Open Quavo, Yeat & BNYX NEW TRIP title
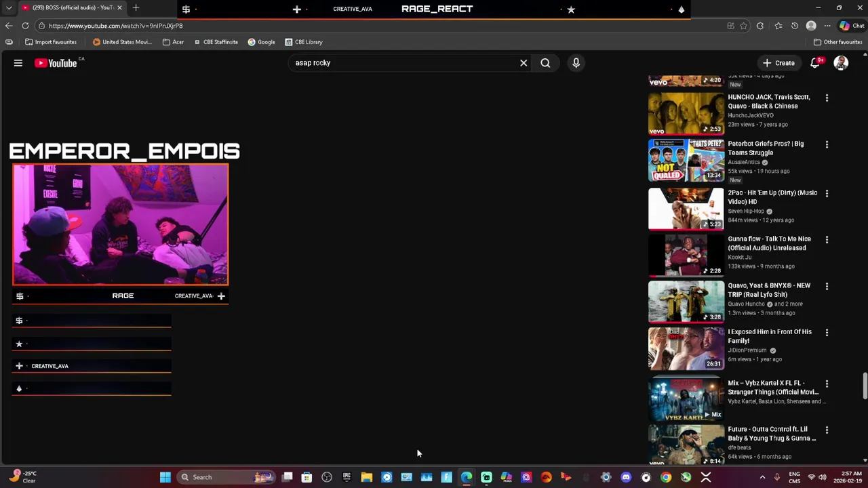The image size is (868, 488). [769, 290]
